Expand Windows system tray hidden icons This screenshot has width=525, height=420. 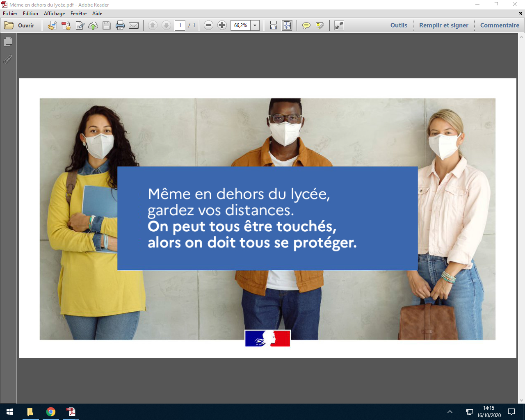tap(450, 412)
